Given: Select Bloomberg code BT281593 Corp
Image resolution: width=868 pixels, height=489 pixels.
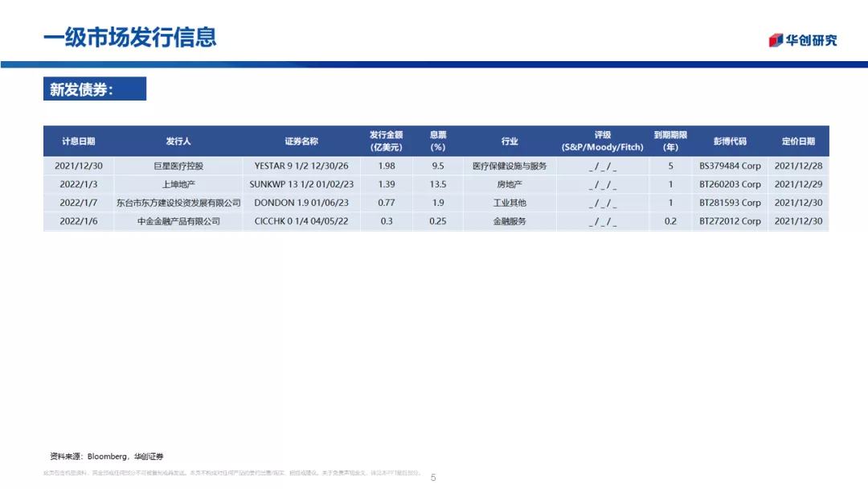Looking at the screenshot, I should pos(730,203).
